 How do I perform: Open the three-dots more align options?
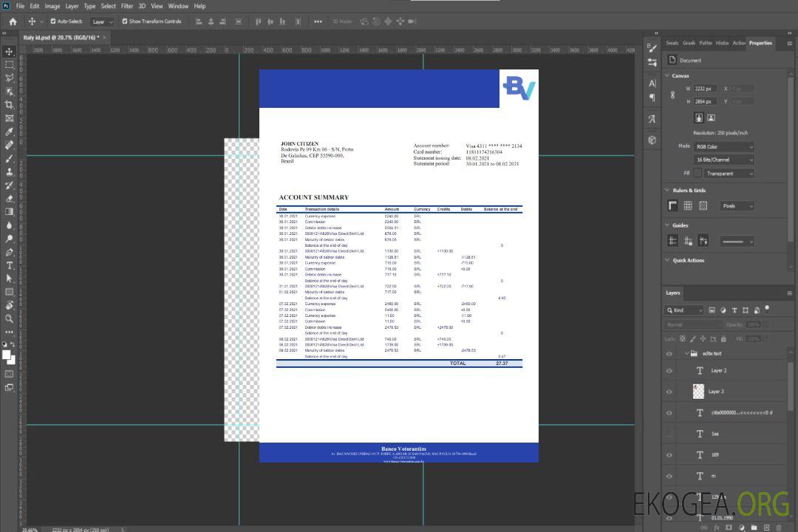coord(318,21)
